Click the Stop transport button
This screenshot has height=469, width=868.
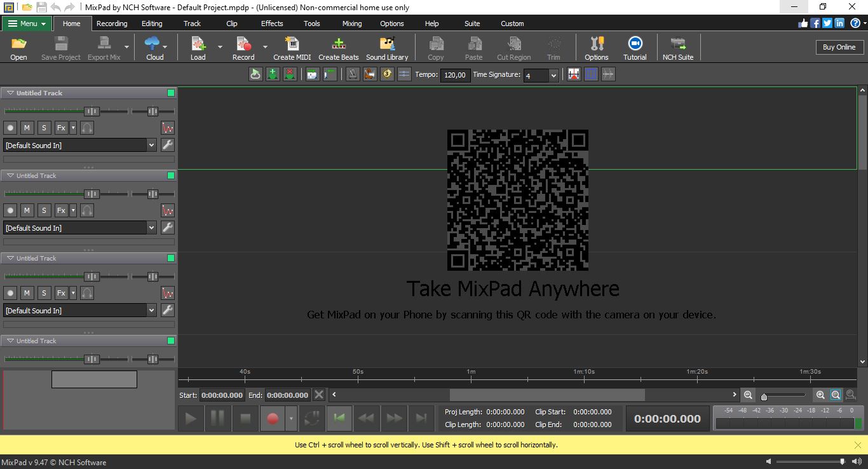coord(245,418)
